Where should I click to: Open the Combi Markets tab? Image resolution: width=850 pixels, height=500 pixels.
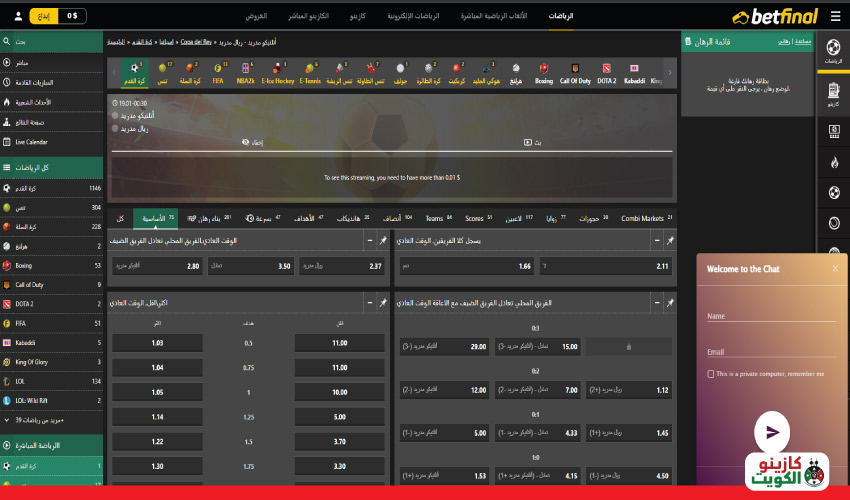tap(646, 219)
